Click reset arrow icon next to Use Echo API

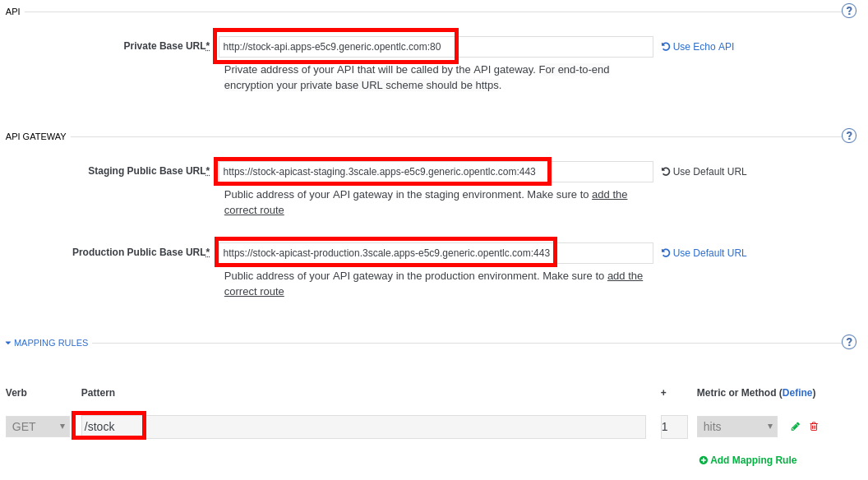tap(666, 47)
